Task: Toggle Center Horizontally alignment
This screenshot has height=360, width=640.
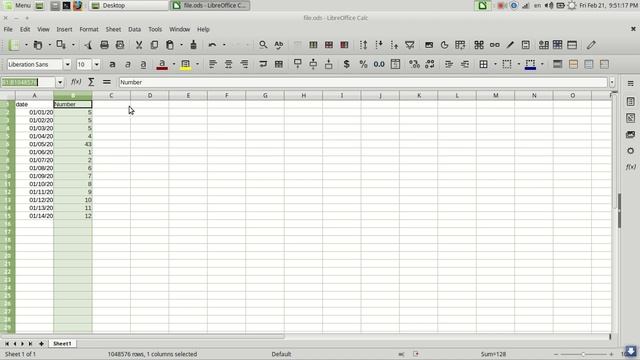Action: coord(228,64)
